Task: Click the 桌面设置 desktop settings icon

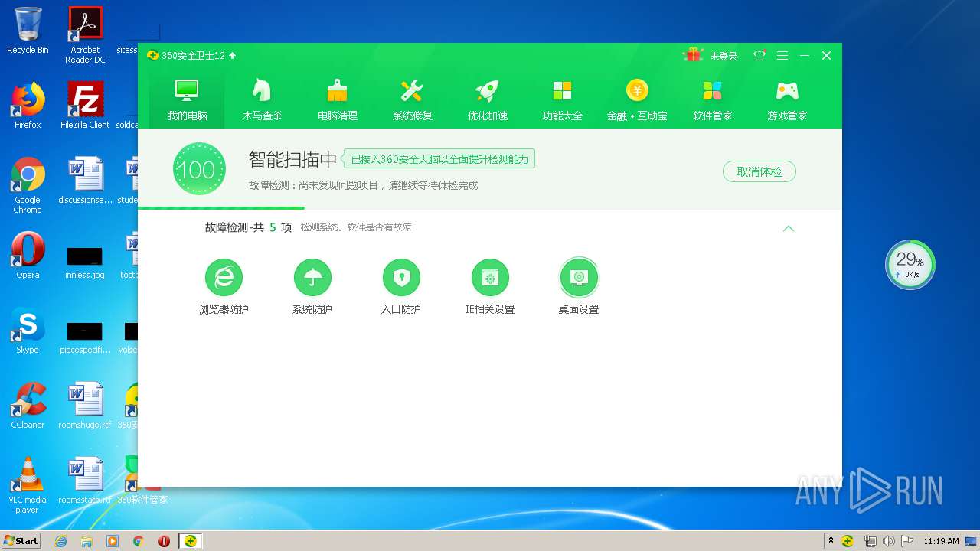Action: [x=579, y=277]
